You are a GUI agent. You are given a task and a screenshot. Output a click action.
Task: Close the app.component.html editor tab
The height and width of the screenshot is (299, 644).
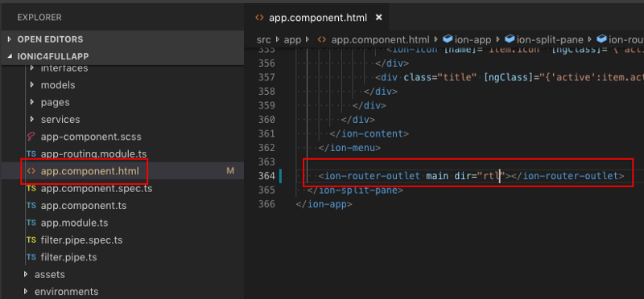(378, 18)
